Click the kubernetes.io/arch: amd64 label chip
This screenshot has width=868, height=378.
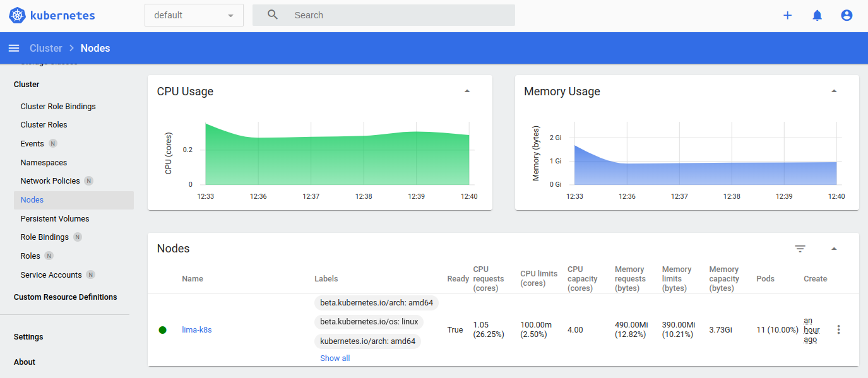[368, 341]
